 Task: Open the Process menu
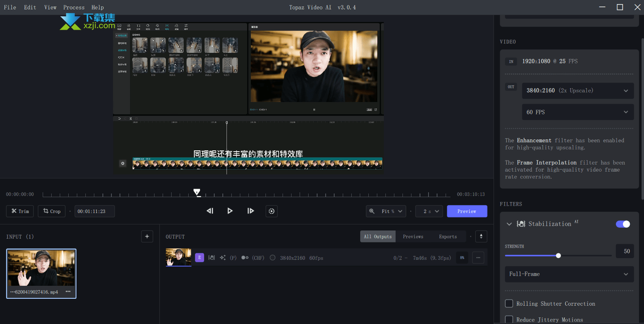click(x=74, y=7)
